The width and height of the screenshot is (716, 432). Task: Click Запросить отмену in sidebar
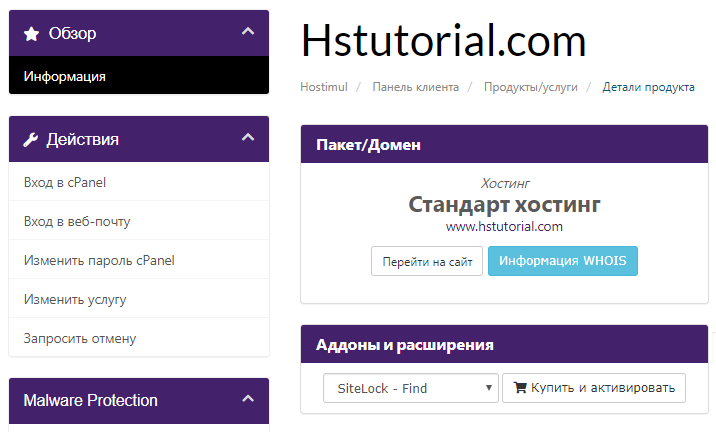80,339
